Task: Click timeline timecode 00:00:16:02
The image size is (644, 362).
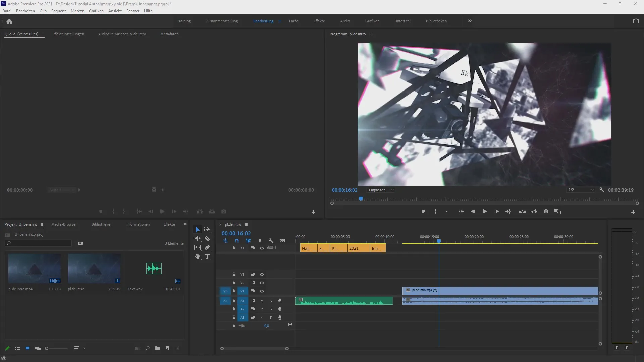Action: [236, 233]
